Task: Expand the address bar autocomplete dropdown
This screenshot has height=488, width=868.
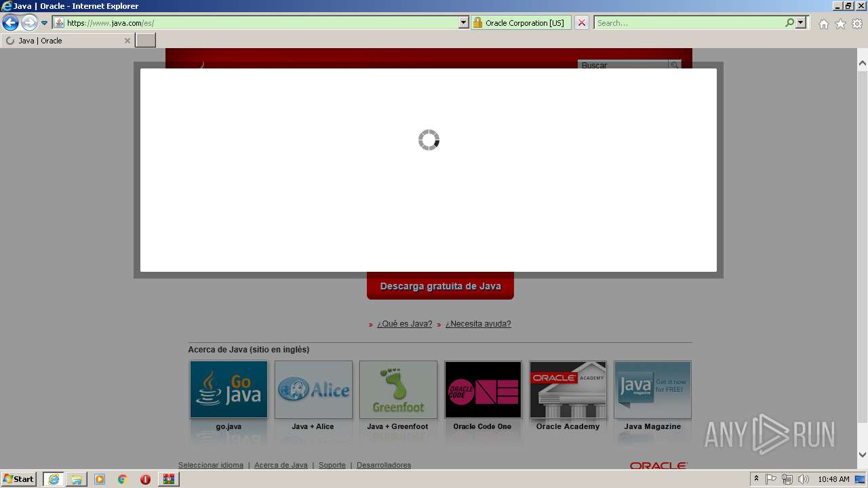Action: [463, 22]
